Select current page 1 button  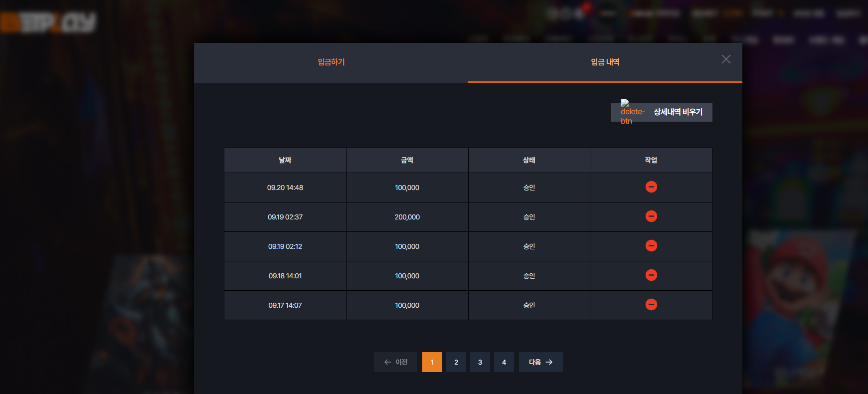[x=432, y=362]
